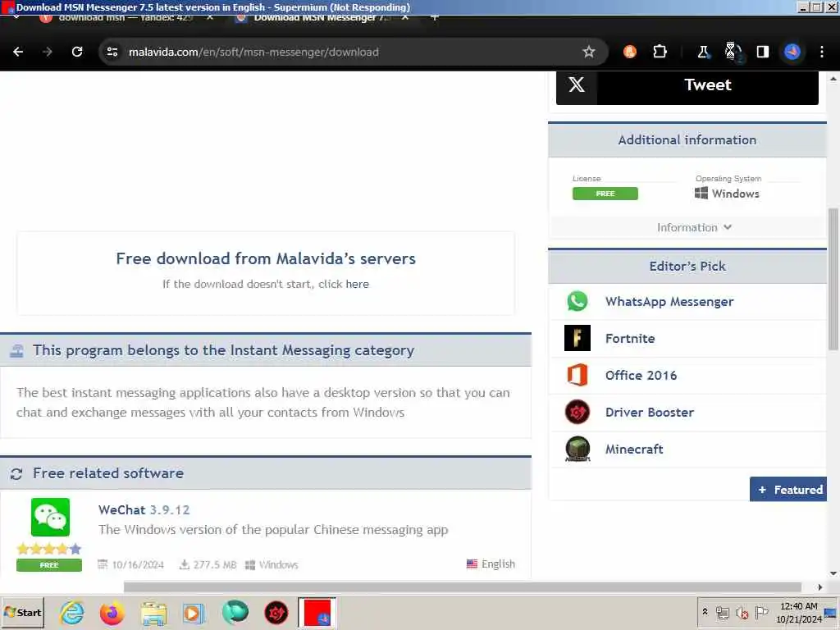
Task: Open Windows Media Player on taskbar
Action: click(x=194, y=613)
